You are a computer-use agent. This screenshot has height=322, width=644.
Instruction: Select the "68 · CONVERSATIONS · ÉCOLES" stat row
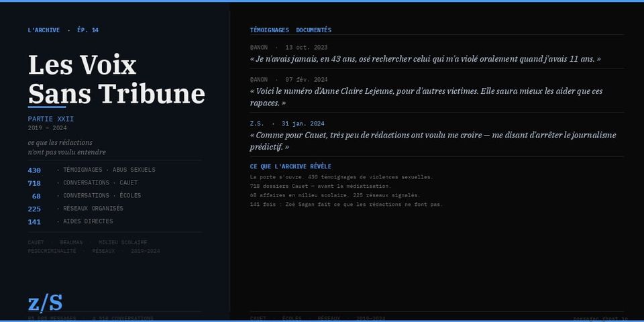click(87, 196)
